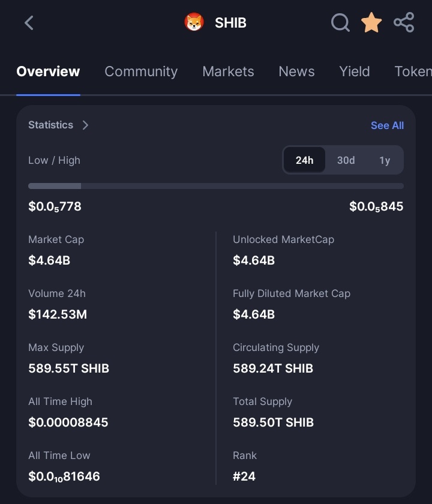Tap the Circulating Supply label

click(x=276, y=347)
